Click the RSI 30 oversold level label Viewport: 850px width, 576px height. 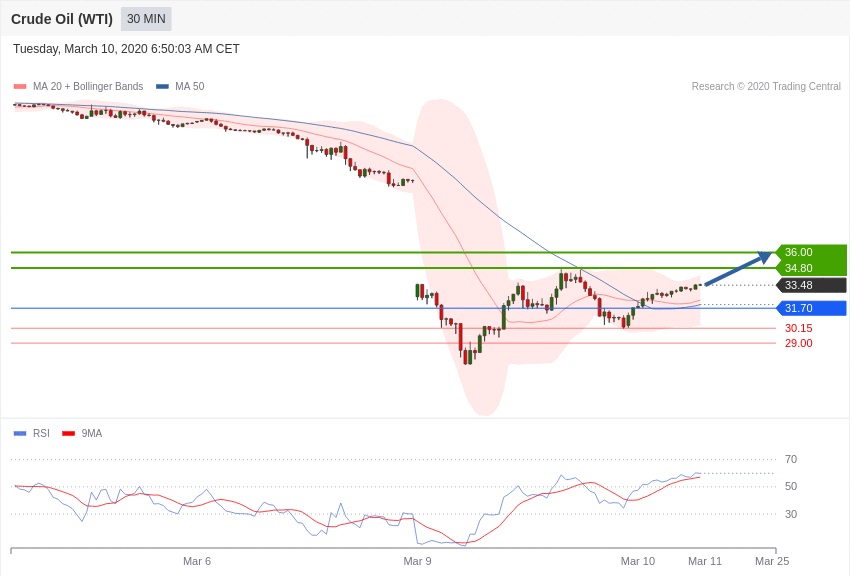(x=791, y=514)
